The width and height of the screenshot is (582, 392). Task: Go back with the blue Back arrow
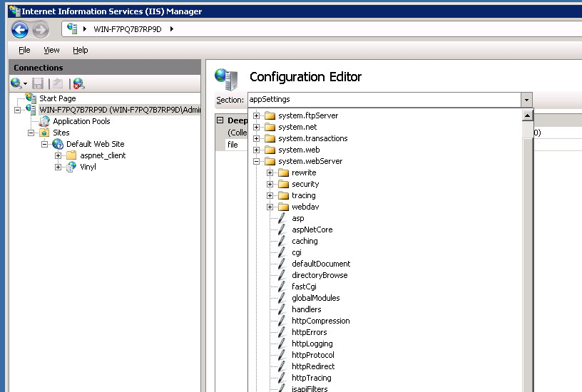pos(20,30)
